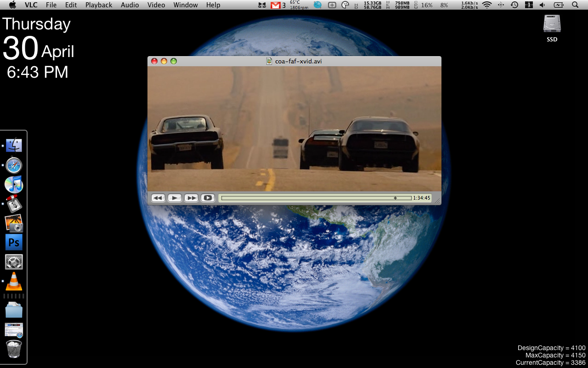This screenshot has width=588, height=368.
Task: Open the File menu
Action: [x=51, y=5]
